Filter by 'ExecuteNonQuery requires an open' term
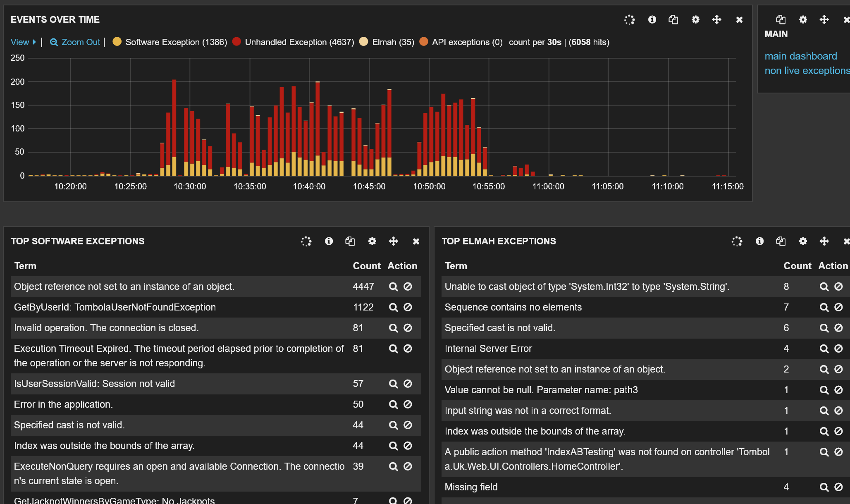Viewport: 850px width, 504px height. [x=393, y=466]
